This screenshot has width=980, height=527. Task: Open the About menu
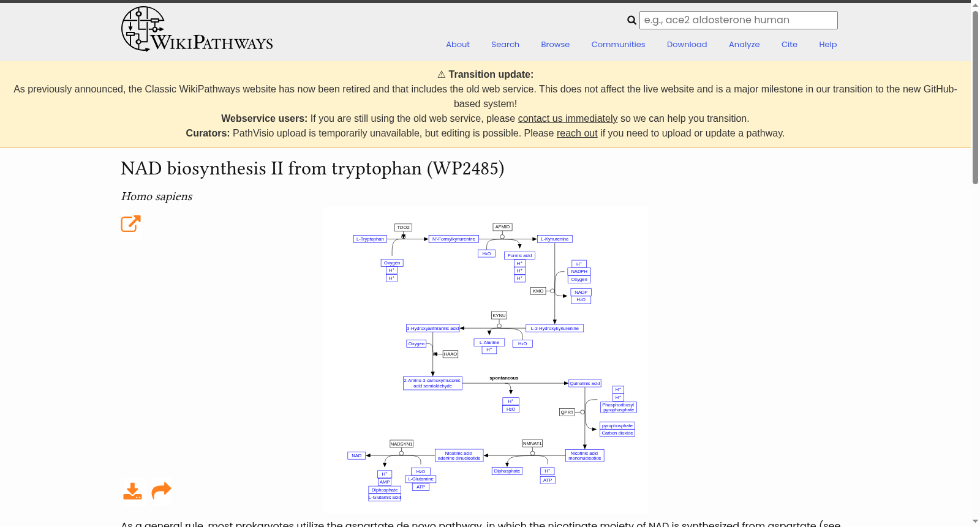pyautogui.click(x=458, y=45)
